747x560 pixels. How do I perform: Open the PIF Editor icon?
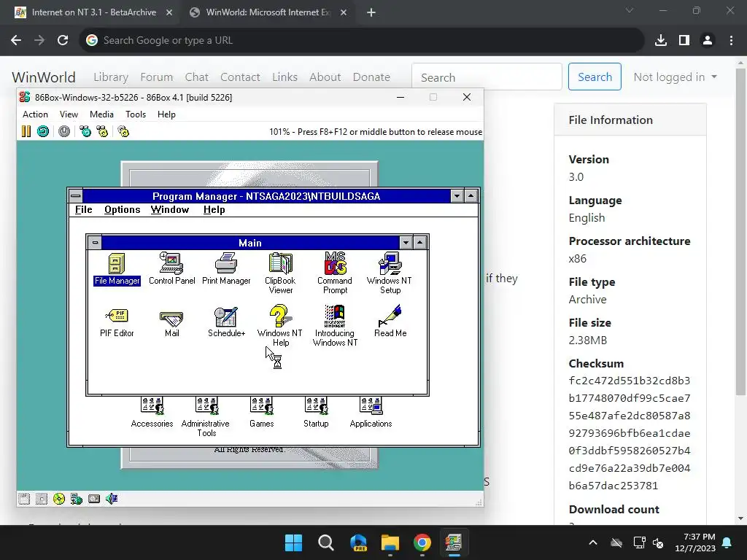pos(117,322)
